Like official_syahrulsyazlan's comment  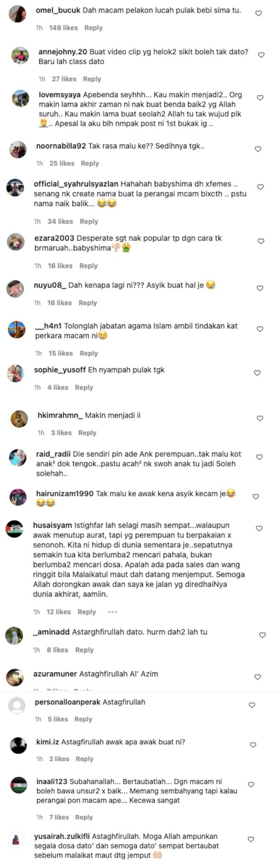pyautogui.click(x=261, y=187)
